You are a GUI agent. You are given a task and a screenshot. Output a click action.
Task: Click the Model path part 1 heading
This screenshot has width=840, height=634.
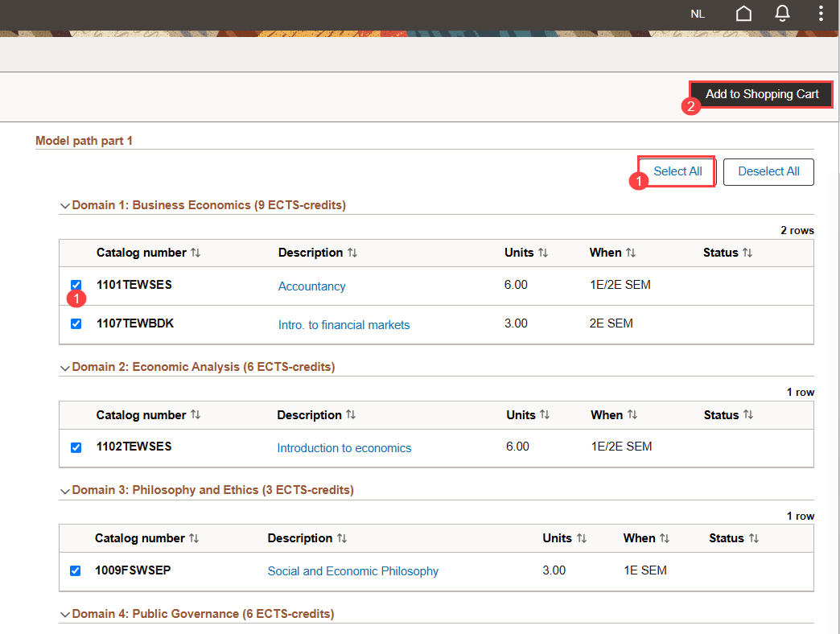84,141
